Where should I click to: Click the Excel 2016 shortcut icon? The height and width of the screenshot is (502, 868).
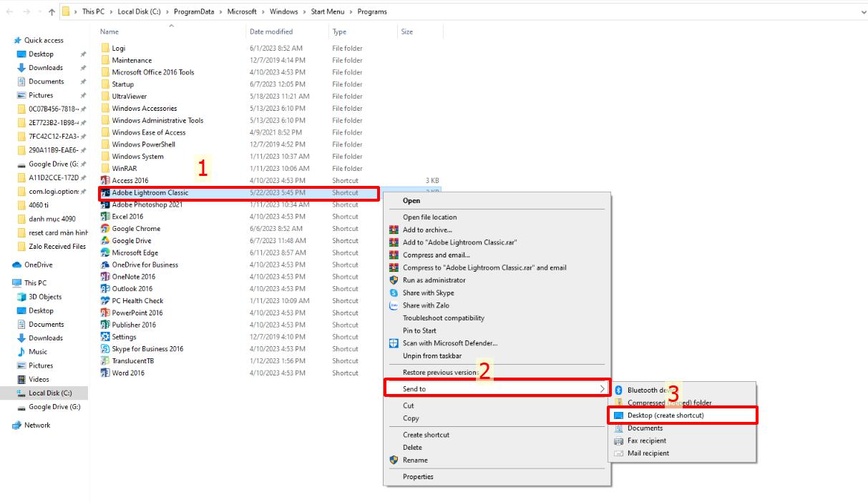pos(105,217)
